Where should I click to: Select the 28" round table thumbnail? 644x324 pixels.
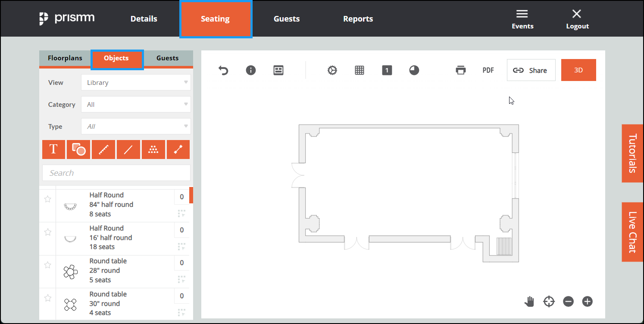tap(70, 271)
